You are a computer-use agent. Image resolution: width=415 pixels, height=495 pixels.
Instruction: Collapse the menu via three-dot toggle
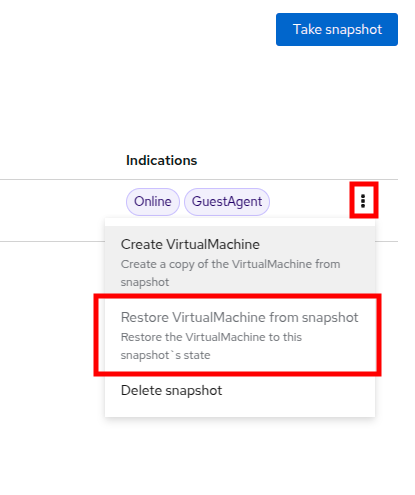point(363,201)
